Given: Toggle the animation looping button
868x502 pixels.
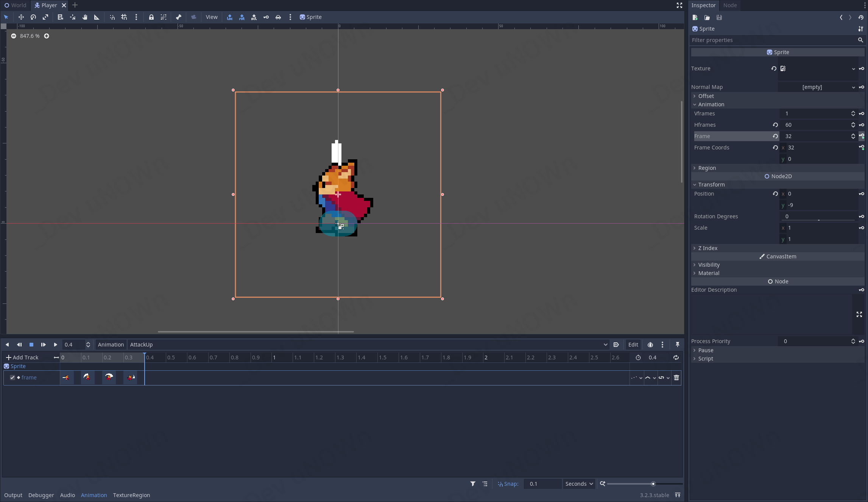Looking at the screenshot, I should pos(676,357).
